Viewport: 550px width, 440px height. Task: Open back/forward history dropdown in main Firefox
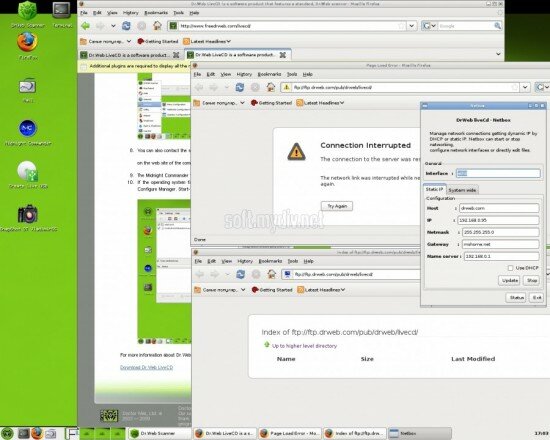click(x=113, y=26)
